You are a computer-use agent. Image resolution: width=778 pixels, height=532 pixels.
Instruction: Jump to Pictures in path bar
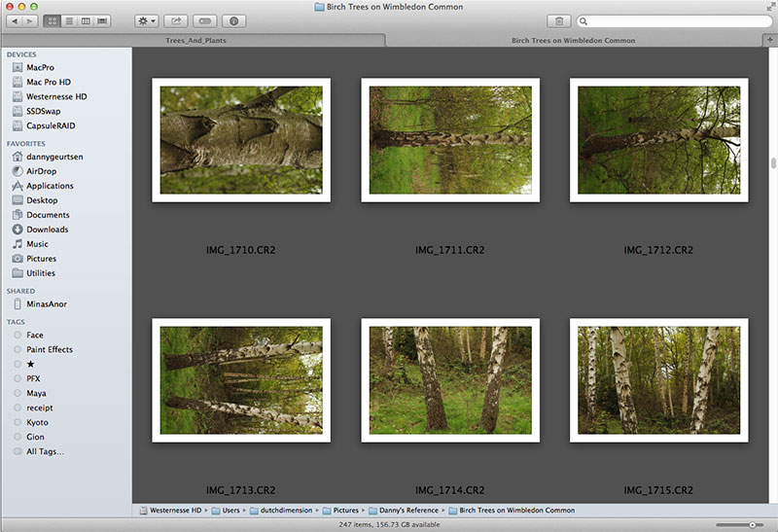[341, 511]
